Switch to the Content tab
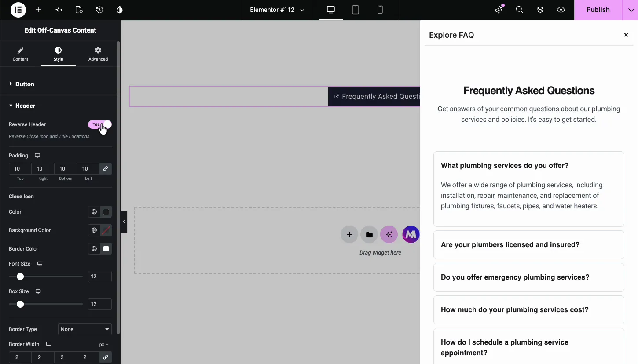The width and height of the screenshot is (638, 364). coord(20,54)
